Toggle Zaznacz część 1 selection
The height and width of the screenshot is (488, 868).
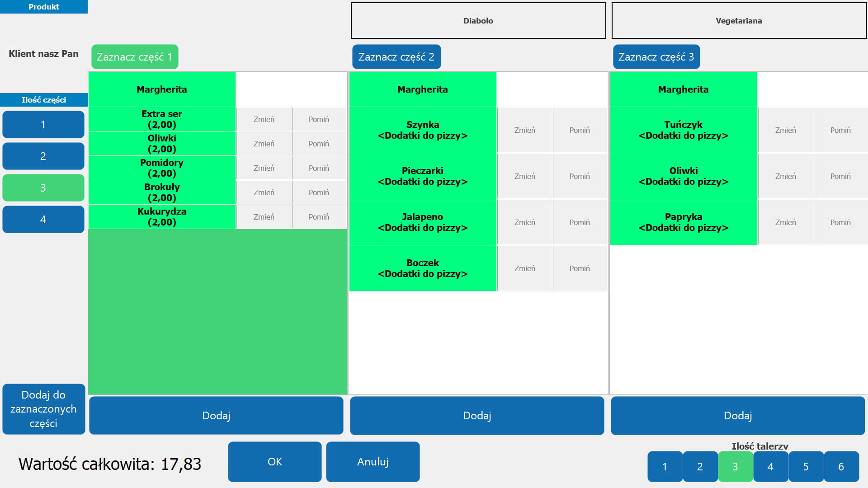point(135,57)
